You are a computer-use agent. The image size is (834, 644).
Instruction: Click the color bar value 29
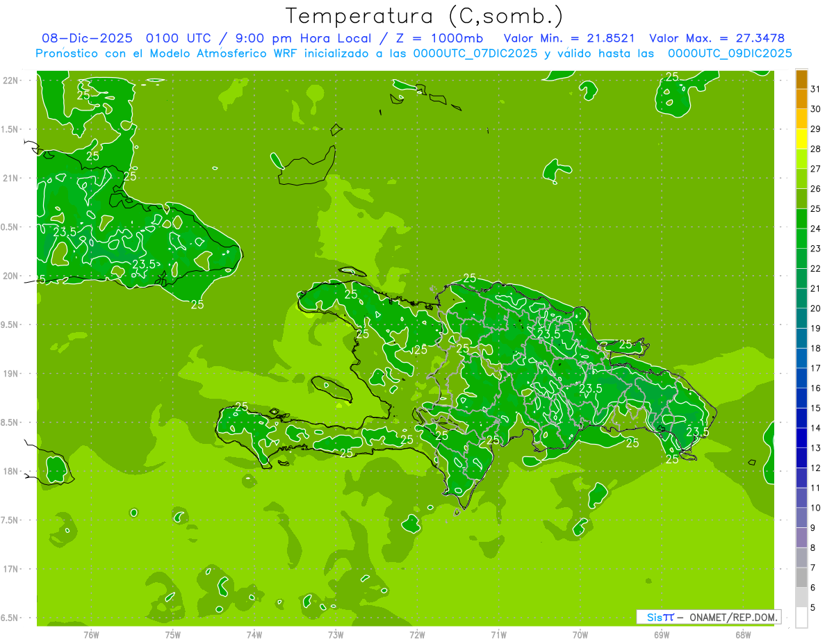(x=816, y=129)
